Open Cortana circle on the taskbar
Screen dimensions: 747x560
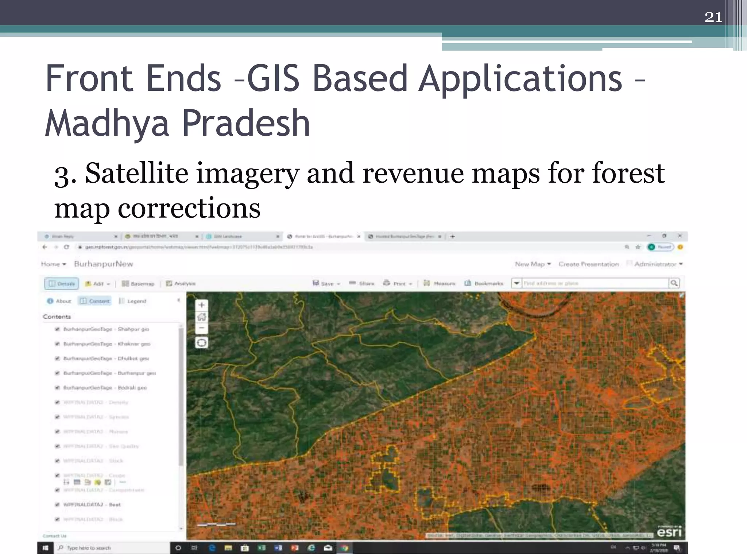point(178,548)
